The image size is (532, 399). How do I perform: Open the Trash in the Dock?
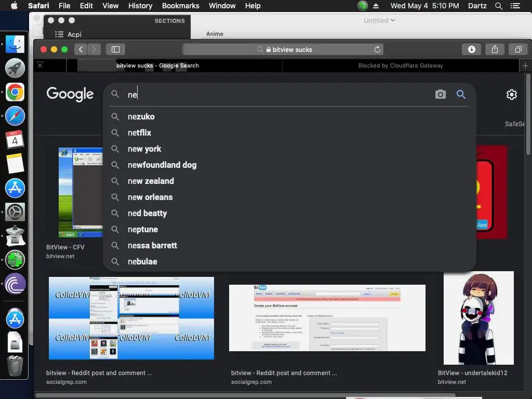(x=15, y=366)
